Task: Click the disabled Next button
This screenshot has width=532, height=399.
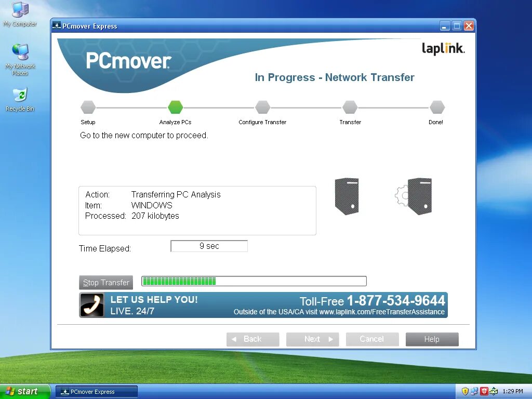Action: pos(312,339)
